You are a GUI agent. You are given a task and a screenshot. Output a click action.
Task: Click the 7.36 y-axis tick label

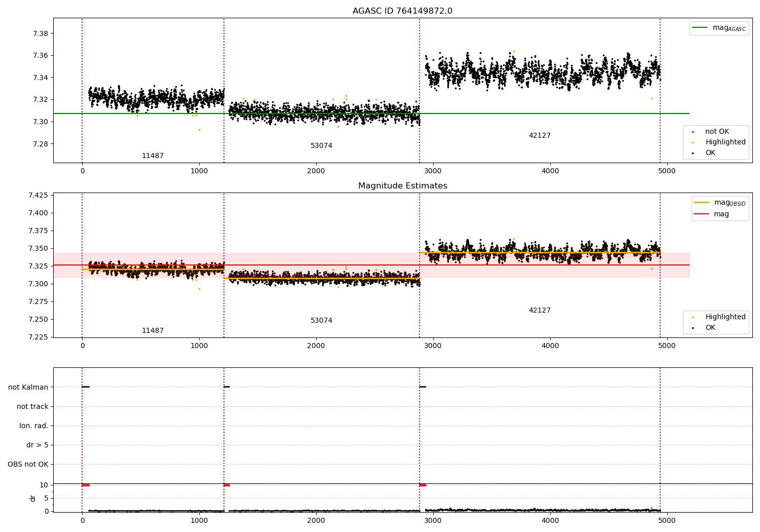point(40,56)
